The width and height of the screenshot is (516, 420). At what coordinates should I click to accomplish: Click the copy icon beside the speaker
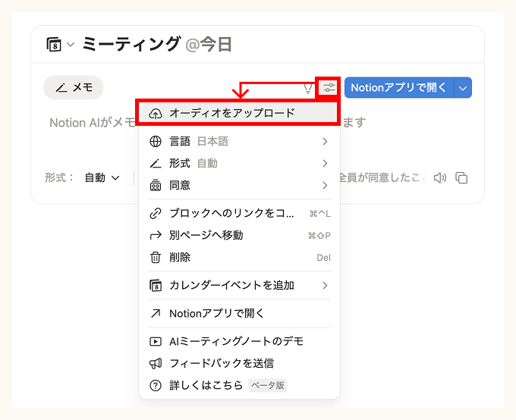point(461,178)
